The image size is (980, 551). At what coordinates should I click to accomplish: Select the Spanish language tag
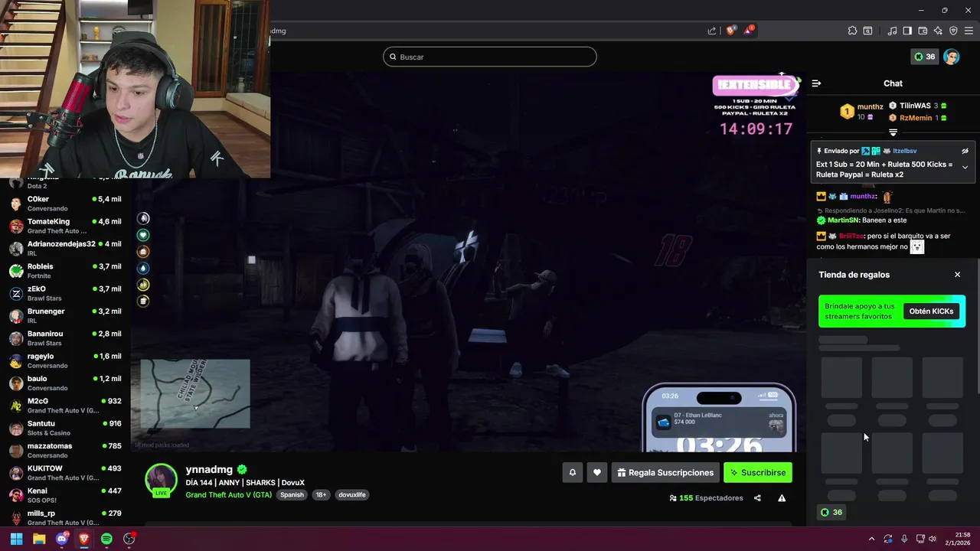[292, 495]
